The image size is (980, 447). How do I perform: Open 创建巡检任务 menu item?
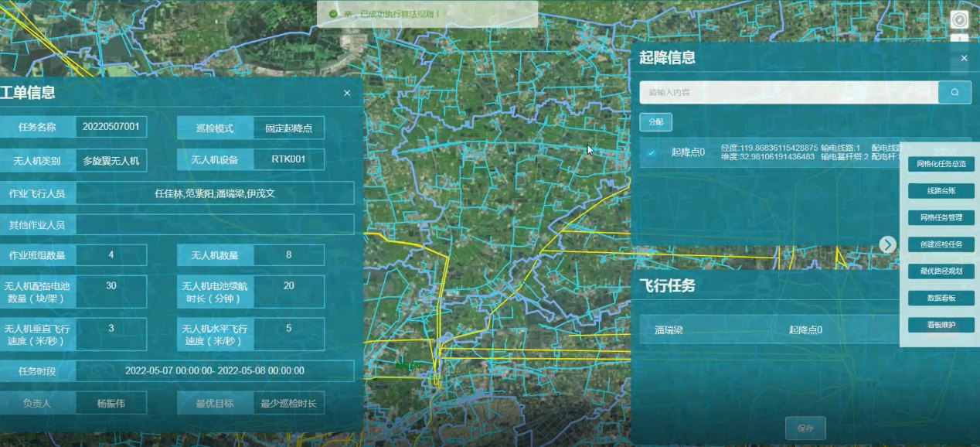[x=941, y=244]
